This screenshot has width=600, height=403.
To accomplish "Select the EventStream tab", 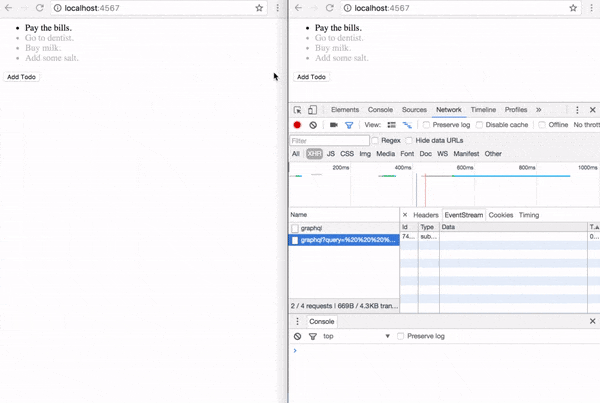I will point(463,215).
